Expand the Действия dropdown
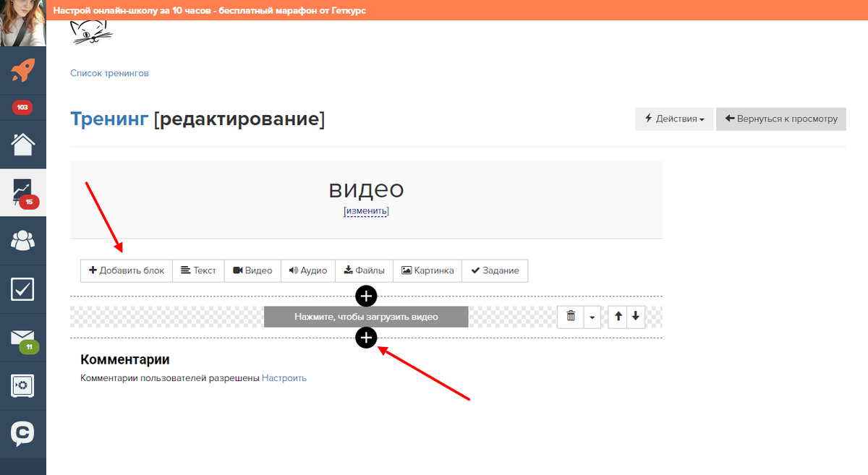This screenshot has height=475, width=868. coord(674,119)
